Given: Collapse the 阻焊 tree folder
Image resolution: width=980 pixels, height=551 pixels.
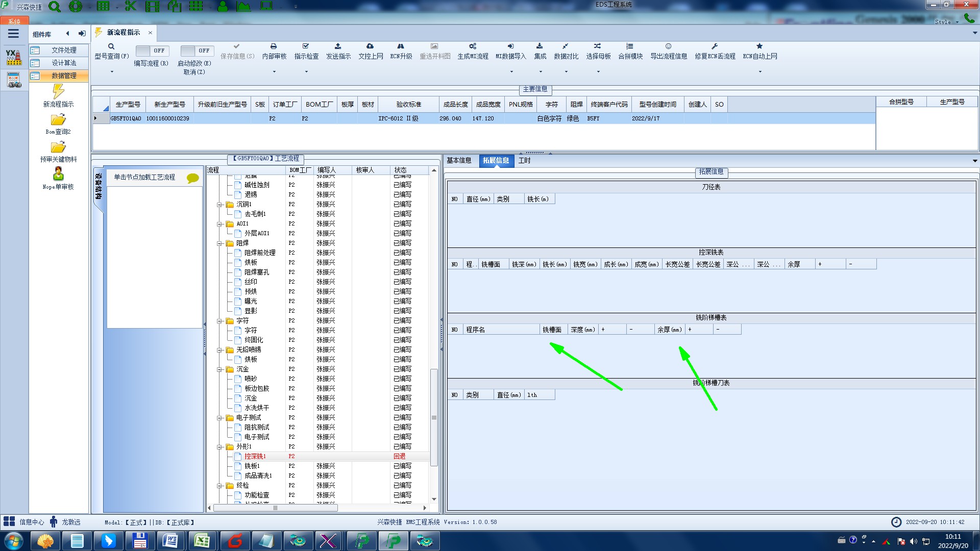Looking at the screenshot, I should click(219, 243).
